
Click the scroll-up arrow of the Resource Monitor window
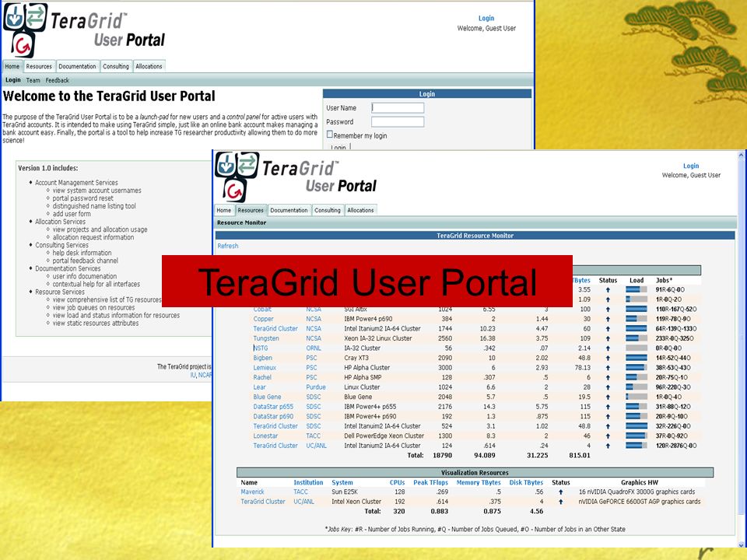point(742,156)
